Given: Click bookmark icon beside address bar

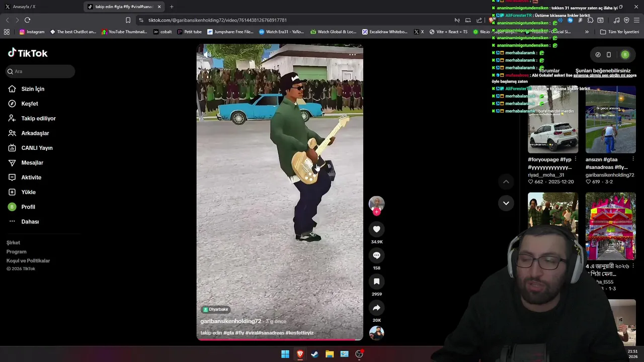Looking at the screenshot, I should pos(128,20).
